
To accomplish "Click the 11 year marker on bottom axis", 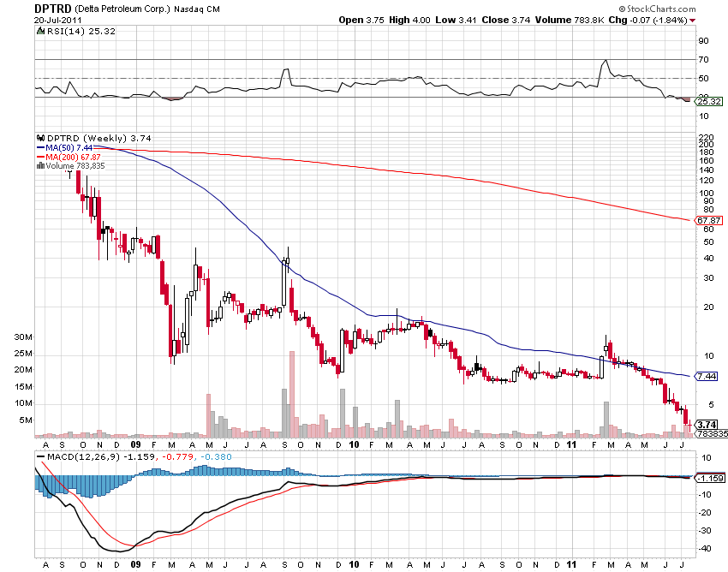I will [571, 564].
